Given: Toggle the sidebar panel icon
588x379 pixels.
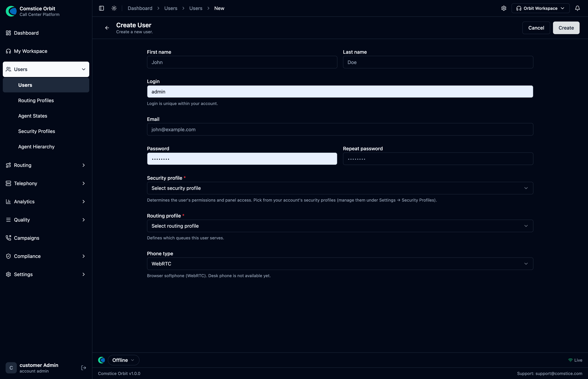Looking at the screenshot, I should click(101, 8).
